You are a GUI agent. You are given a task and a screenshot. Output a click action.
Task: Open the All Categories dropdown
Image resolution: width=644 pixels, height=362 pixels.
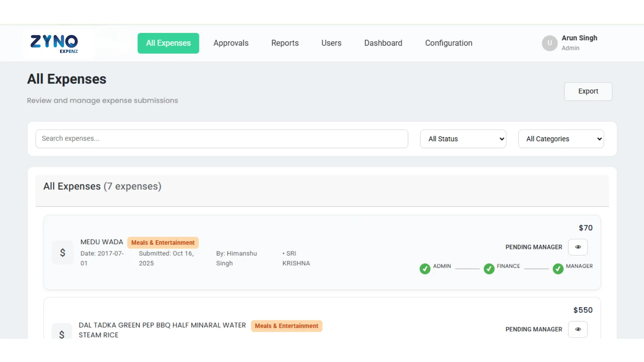pyautogui.click(x=561, y=139)
